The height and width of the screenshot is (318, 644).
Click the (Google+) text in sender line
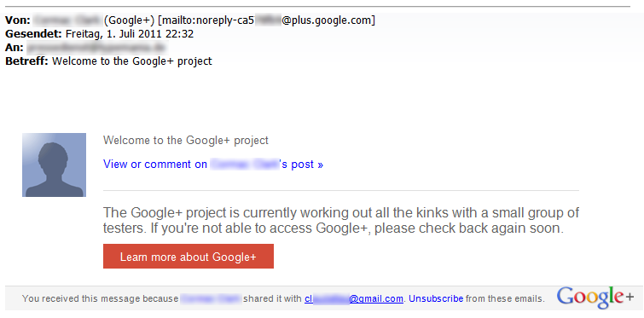[x=130, y=20]
